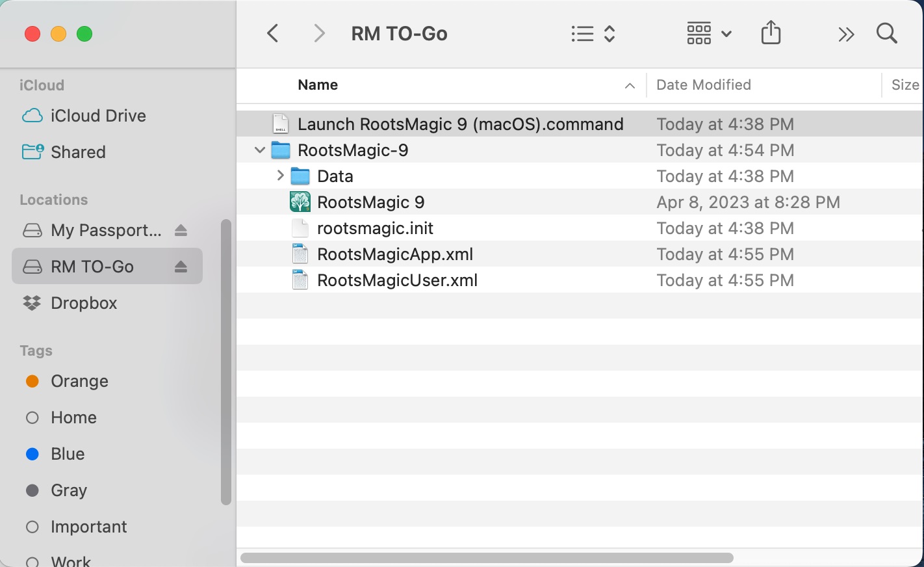Go back with the left chevron

(273, 33)
